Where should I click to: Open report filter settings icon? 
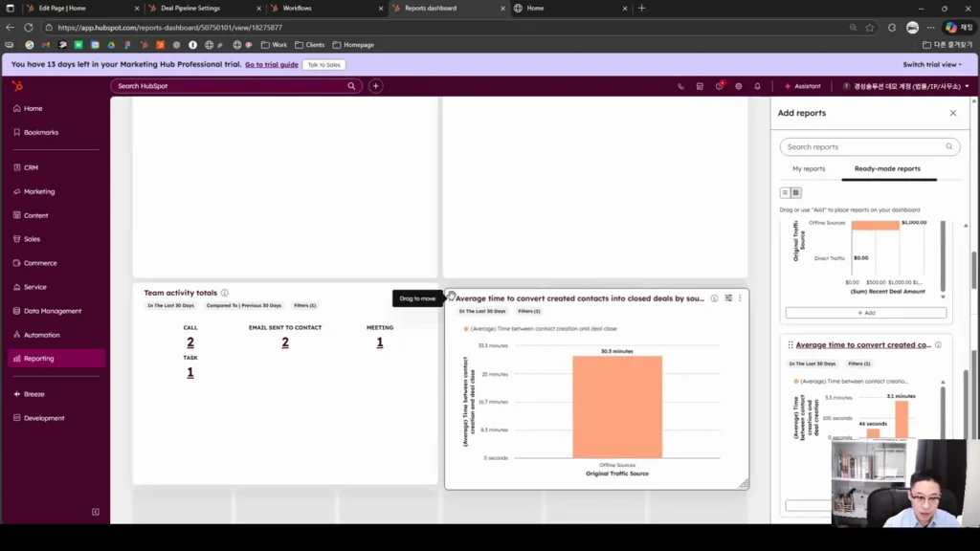point(728,298)
